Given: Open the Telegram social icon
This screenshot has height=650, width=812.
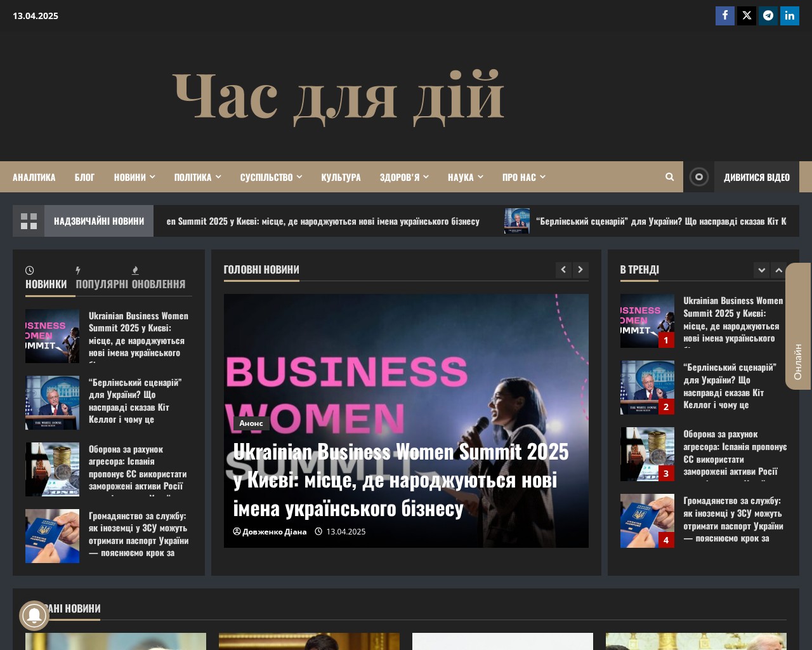Looking at the screenshot, I should (x=768, y=16).
